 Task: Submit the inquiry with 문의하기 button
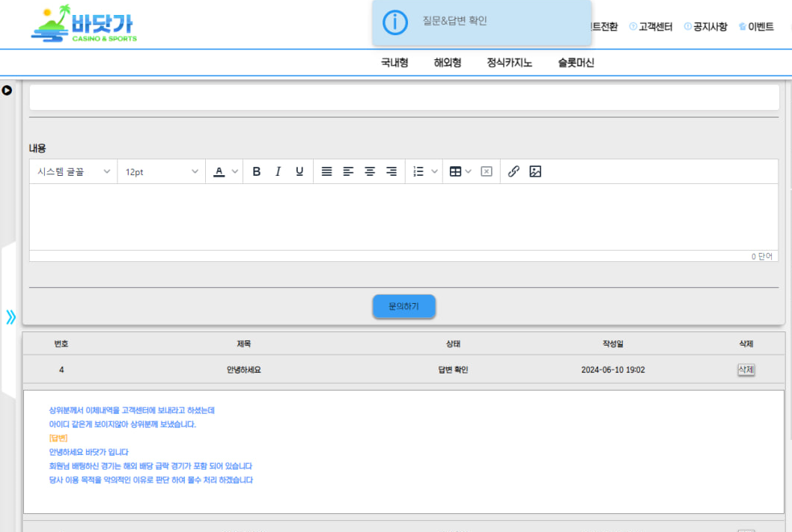[x=404, y=306]
